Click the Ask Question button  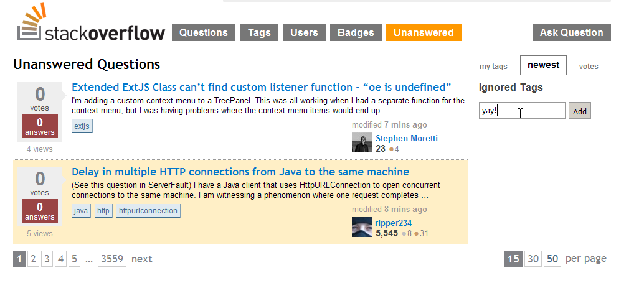pos(571,32)
